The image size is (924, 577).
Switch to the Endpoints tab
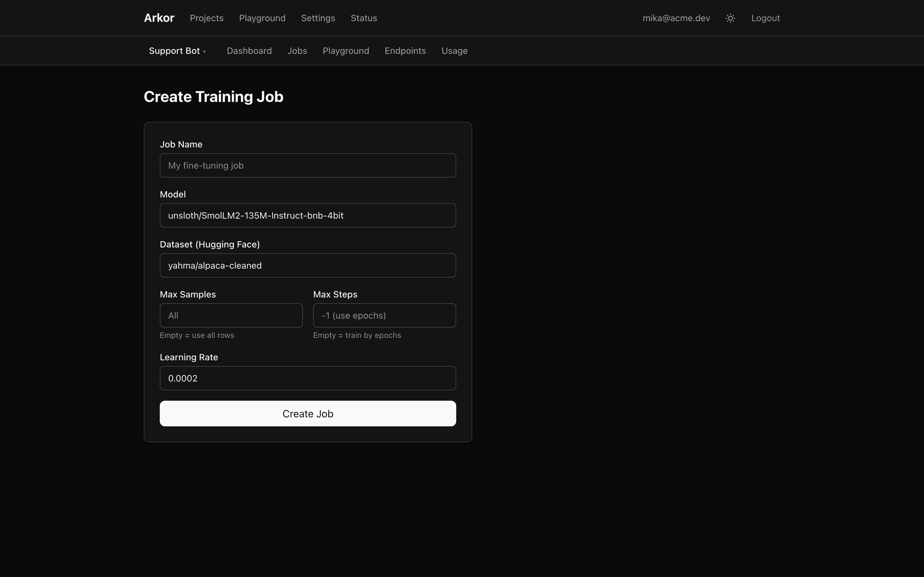pyautogui.click(x=405, y=51)
